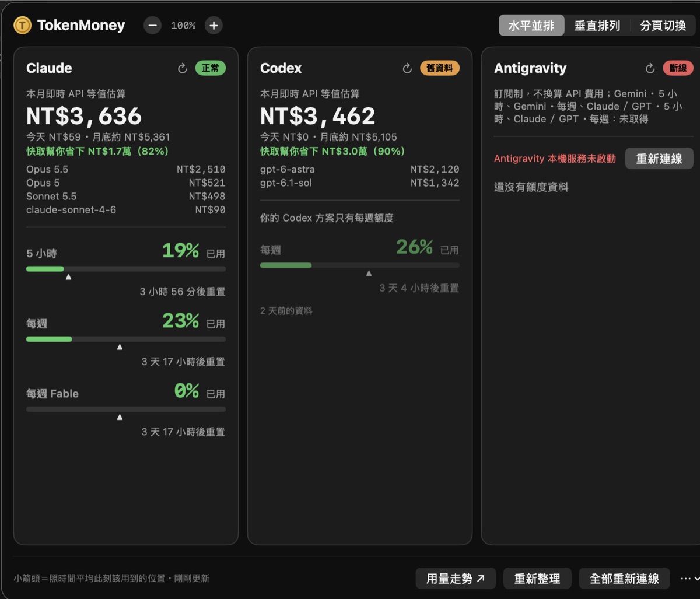
Task: Click 3 天 4 小時後重置 text
Action: tap(419, 288)
